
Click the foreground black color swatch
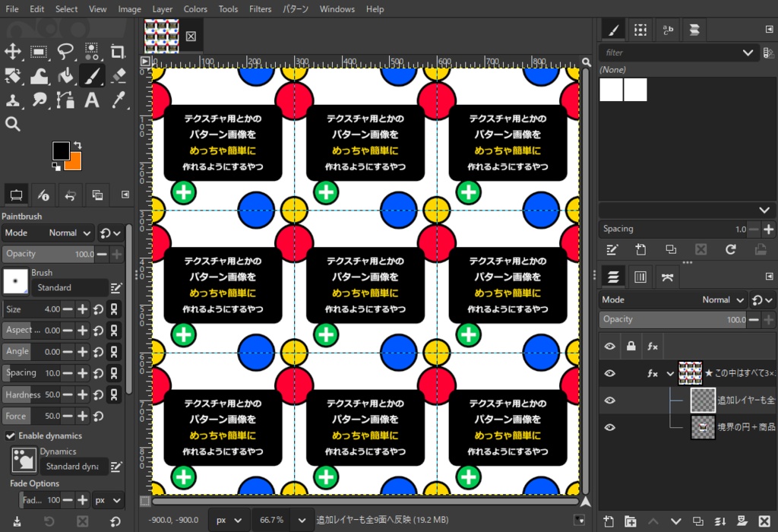coord(61,151)
